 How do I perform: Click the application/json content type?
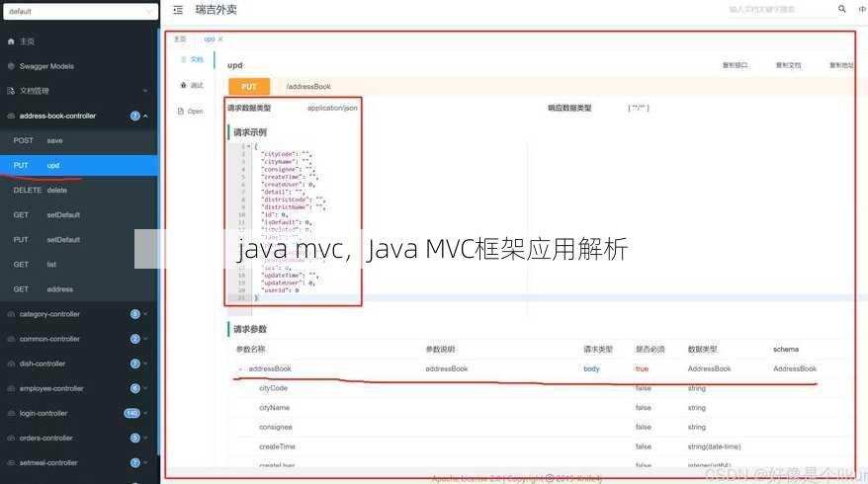(x=332, y=108)
